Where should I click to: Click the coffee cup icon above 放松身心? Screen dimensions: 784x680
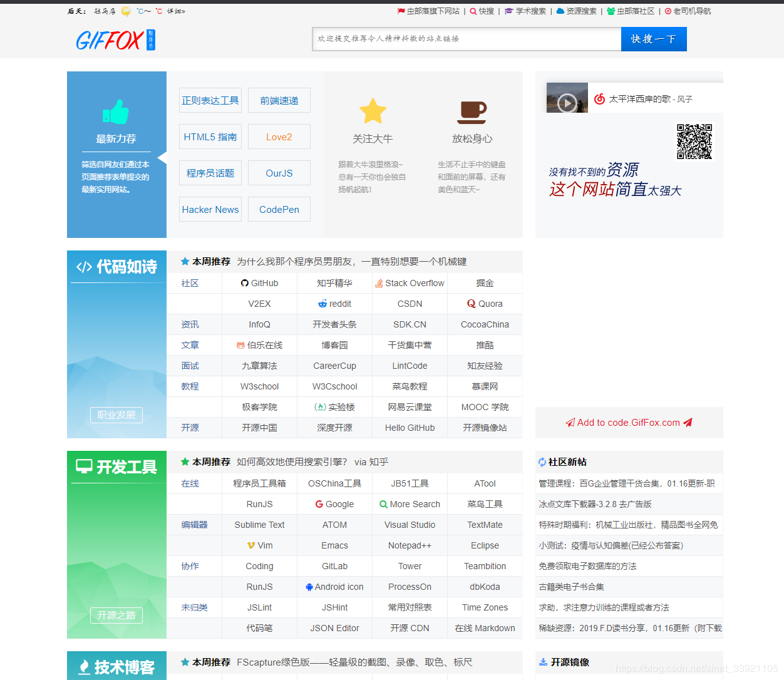pos(472,112)
